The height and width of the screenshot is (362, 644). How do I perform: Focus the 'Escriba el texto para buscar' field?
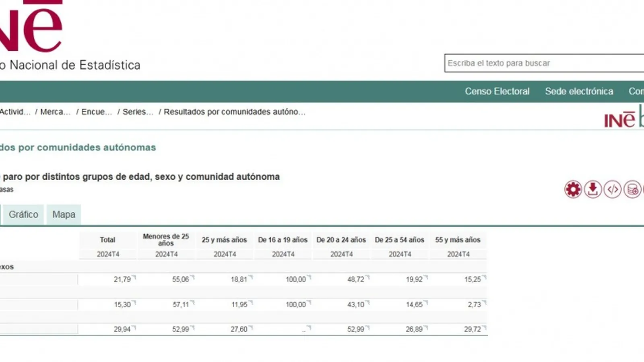tap(543, 63)
